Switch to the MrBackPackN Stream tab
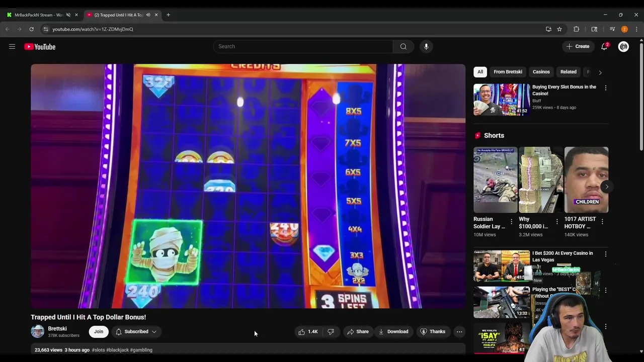644x362 pixels. coord(39,15)
